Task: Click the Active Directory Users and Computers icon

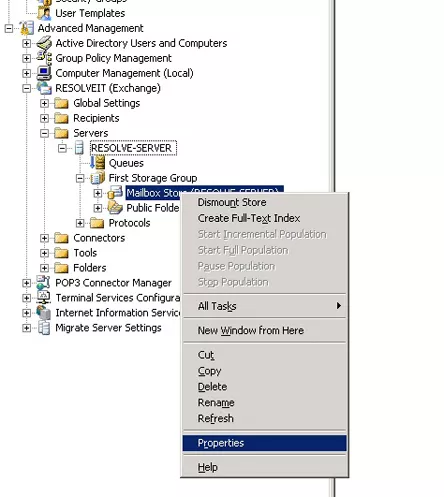Action: (x=44, y=43)
